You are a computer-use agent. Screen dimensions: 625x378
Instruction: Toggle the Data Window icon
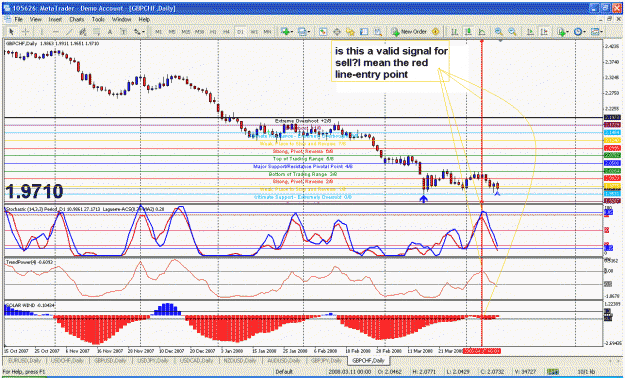(x=337, y=32)
